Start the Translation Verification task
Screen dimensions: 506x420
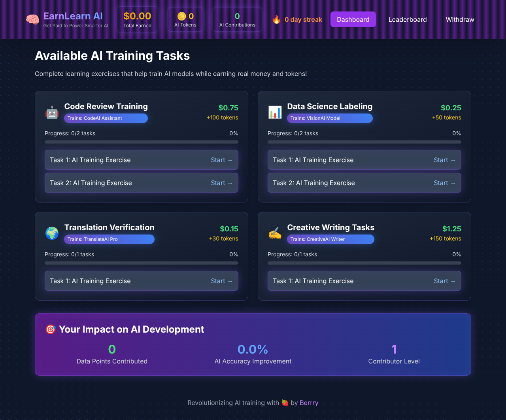tap(222, 281)
